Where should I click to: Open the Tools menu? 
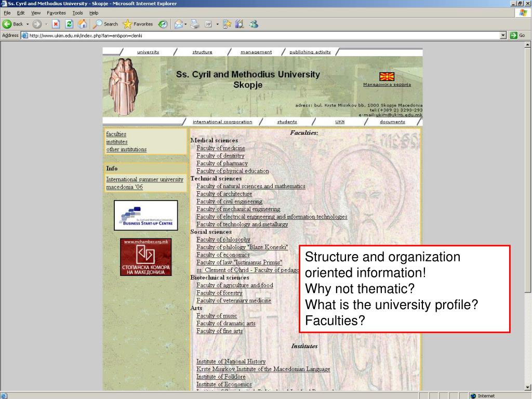78,13
